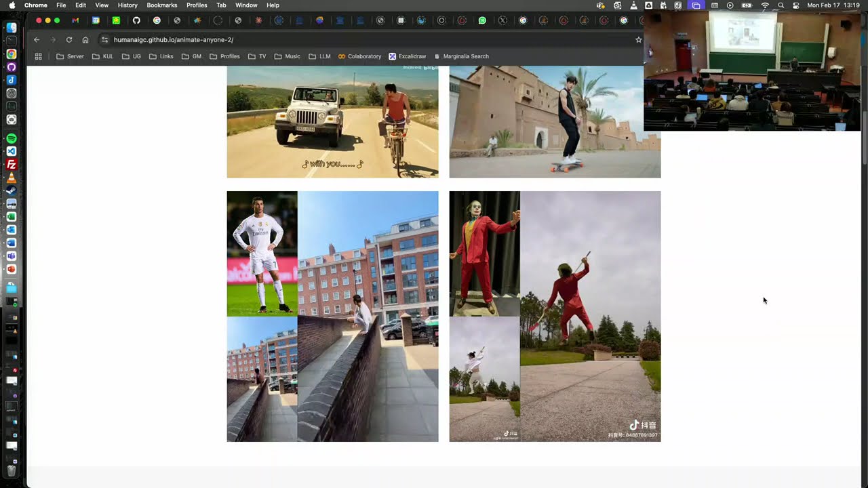The width and height of the screenshot is (868, 488).
Task: Expand the Music bookmarks folder
Action: point(288,56)
